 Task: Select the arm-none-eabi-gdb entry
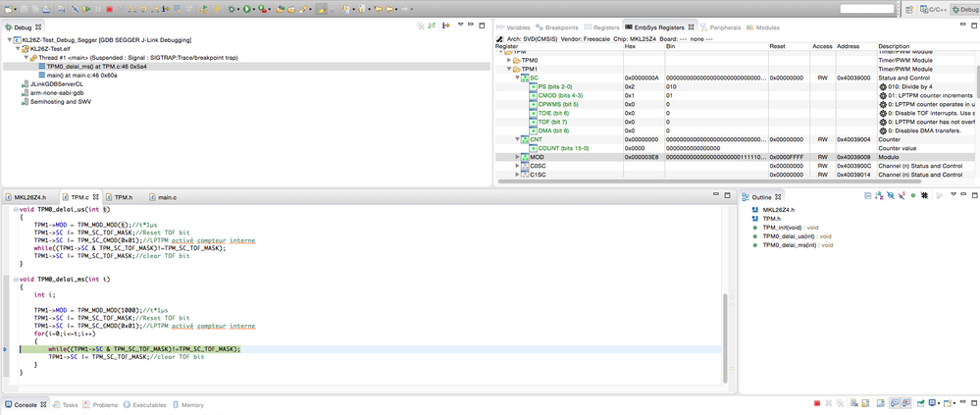pyautogui.click(x=51, y=92)
